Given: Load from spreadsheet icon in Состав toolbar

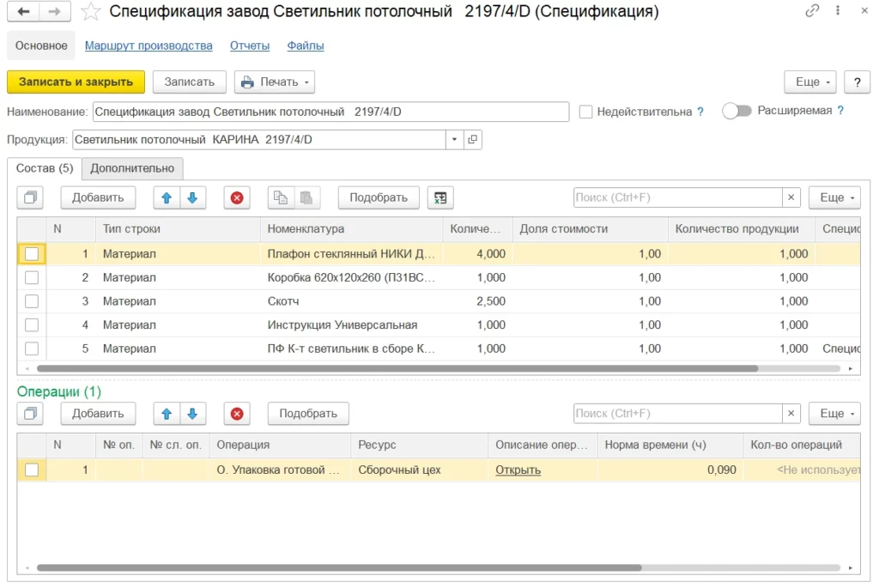Looking at the screenshot, I should tap(440, 197).
